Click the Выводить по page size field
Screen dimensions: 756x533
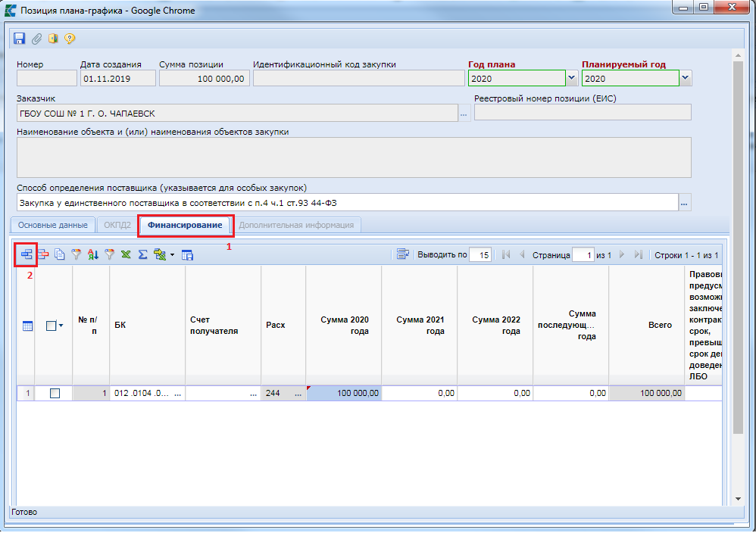click(x=480, y=255)
